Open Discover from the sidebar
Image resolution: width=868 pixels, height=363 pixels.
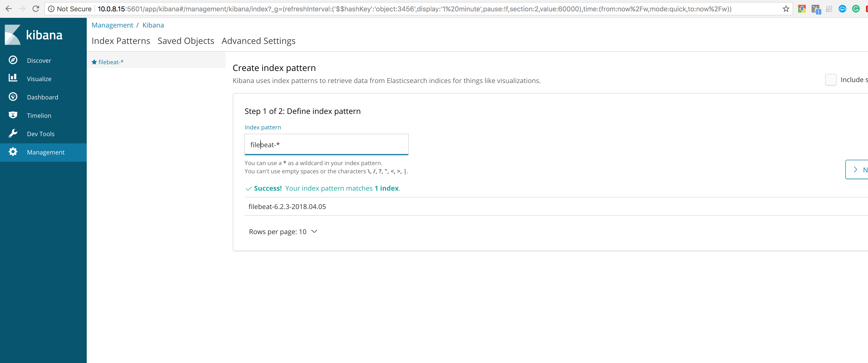[39, 60]
